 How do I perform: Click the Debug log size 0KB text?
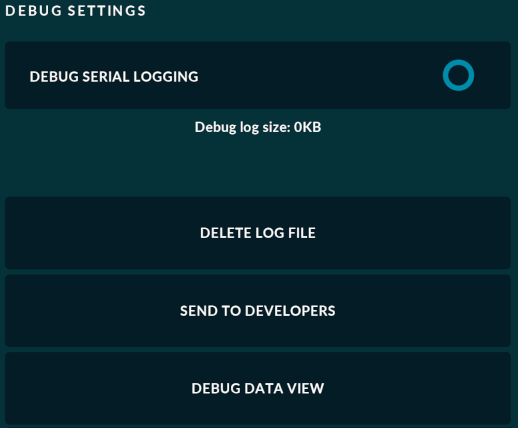click(x=258, y=127)
